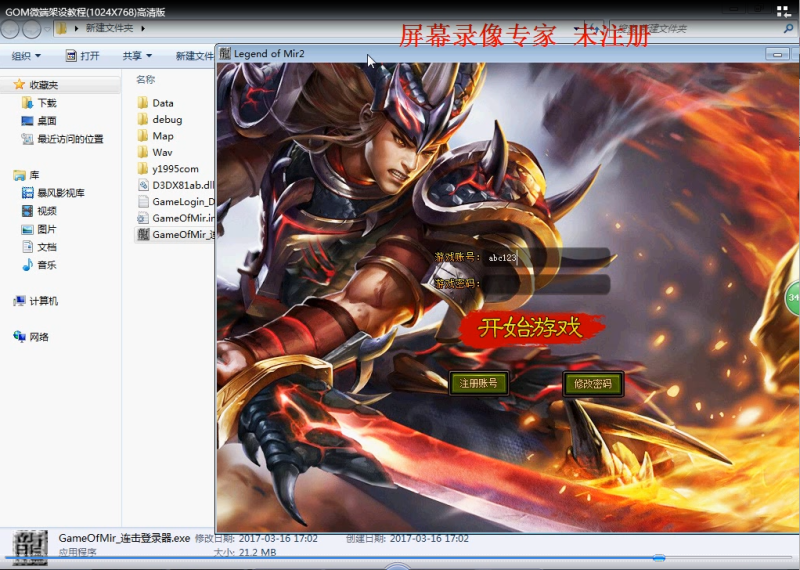
Task: Click the large exe thumbnail in details pane
Action: click(30, 547)
